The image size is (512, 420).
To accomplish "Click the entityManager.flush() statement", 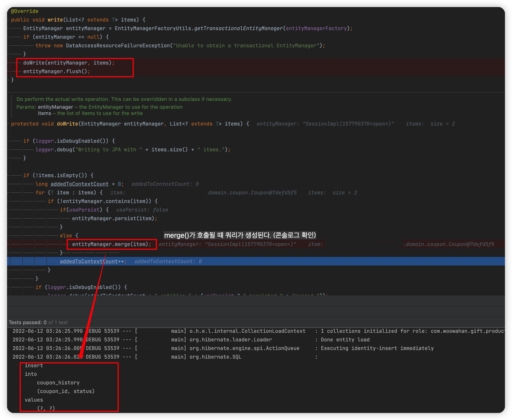I will [56, 71].
